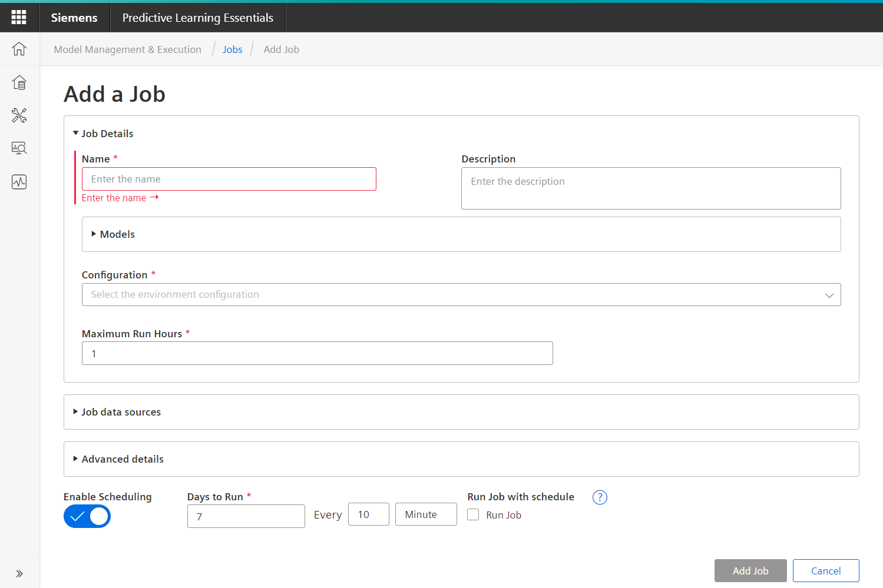Focus the Description text area
Viewport: 883px width, 588px height.
651,188
